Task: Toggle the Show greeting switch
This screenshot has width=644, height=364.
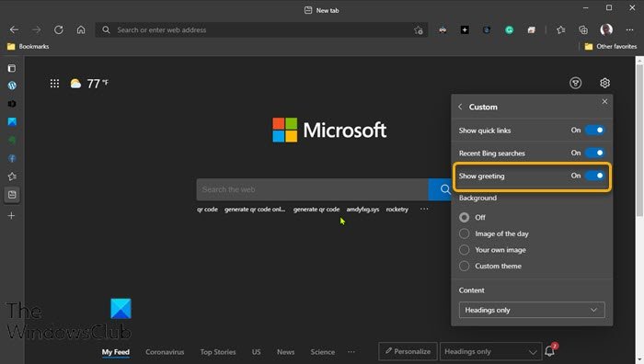Action: coord(594,176)
